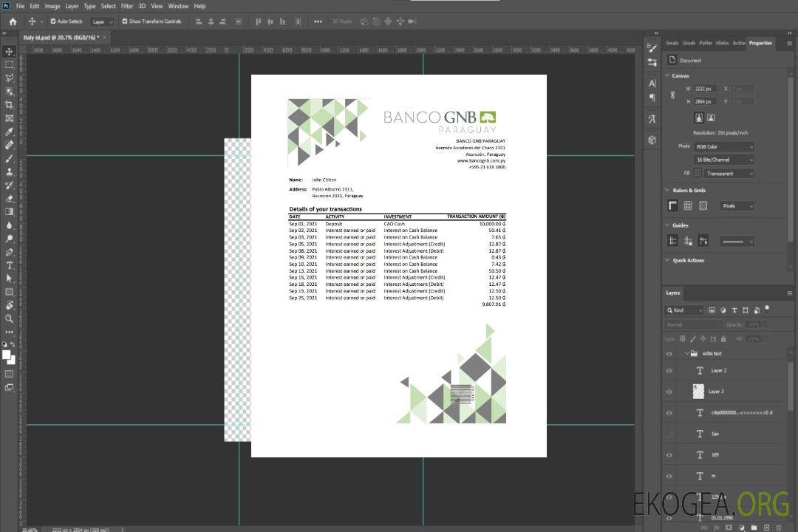Image resolution: width=798 pixels, height=532 pixels.
Task: Go to the Home screen icon
Action: (x=13, y=21)
